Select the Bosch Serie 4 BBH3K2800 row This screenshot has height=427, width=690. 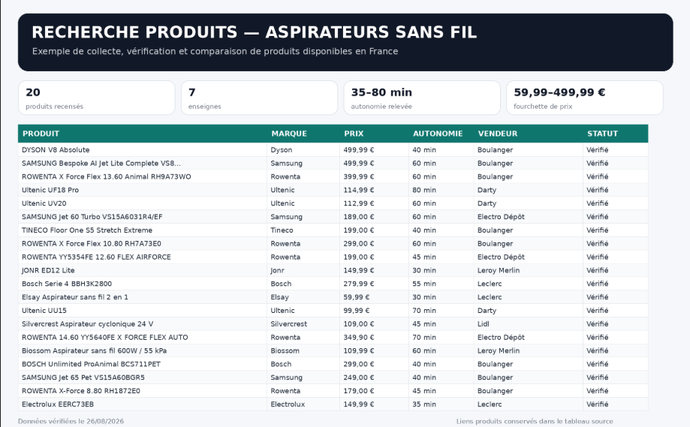[x=333, y=283]
